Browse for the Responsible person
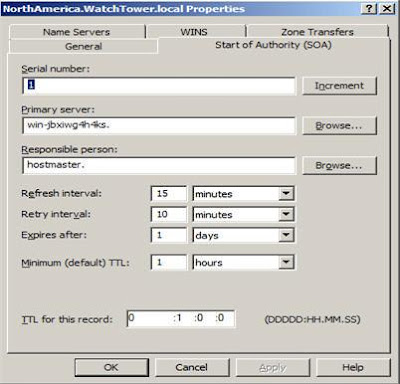This screenshot has width=400, height=384. [x=339, y=165]
